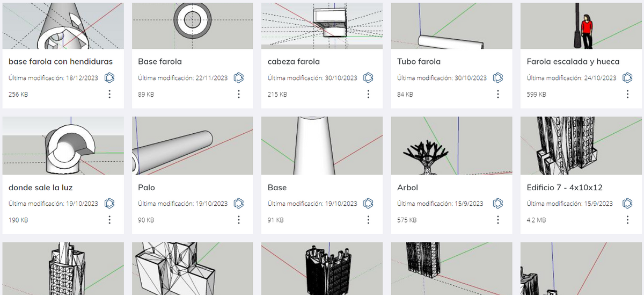Open the Palo cylinder thumbnail
Image resolution: width=644 pixels, height=295 pixels.
click(x=193, y=146)
